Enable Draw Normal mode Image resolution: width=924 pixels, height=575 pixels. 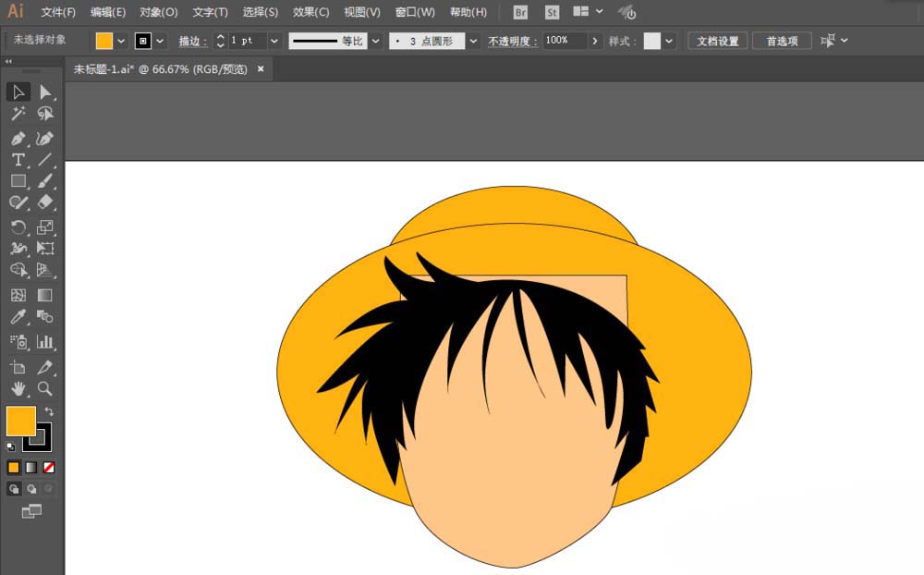point(14,489)
